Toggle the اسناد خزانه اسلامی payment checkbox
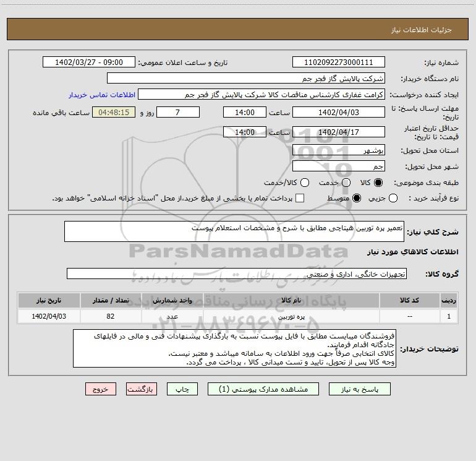 (300, 198)
